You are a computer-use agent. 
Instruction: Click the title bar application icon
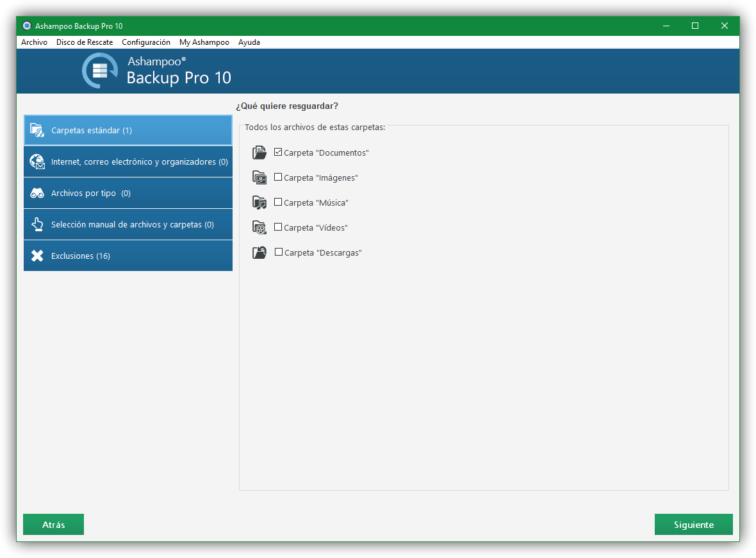pos(27,26)
